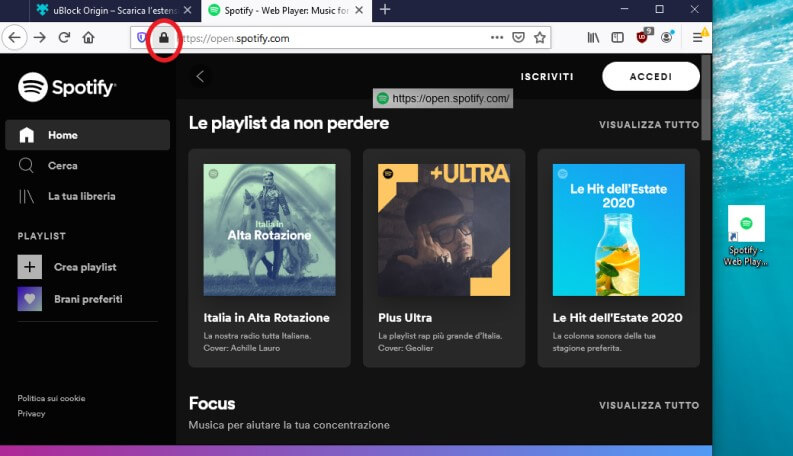Close the Spotify Web Player tab
793x456 pixels.
[359, 10]
